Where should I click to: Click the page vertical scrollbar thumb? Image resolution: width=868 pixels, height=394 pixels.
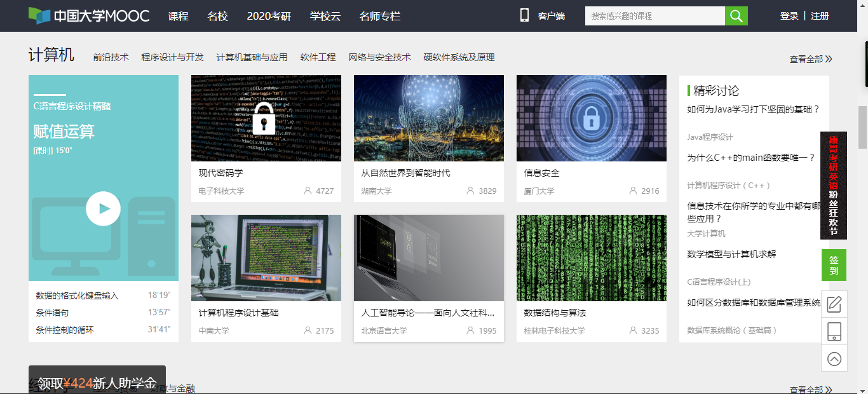863,128
